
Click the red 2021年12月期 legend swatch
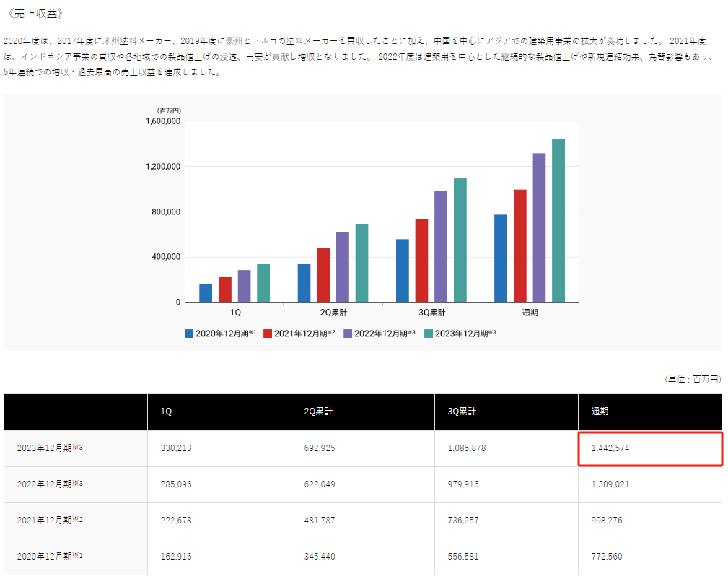pyautogui.click(x=267, y=334)
